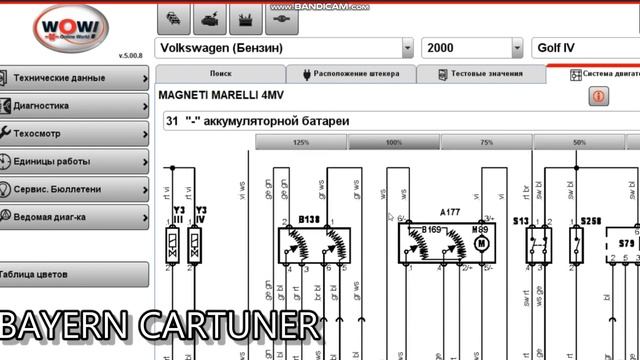
Task: Click the diagram icon on Система двигателя tab
Action: [x=576, y=75]
